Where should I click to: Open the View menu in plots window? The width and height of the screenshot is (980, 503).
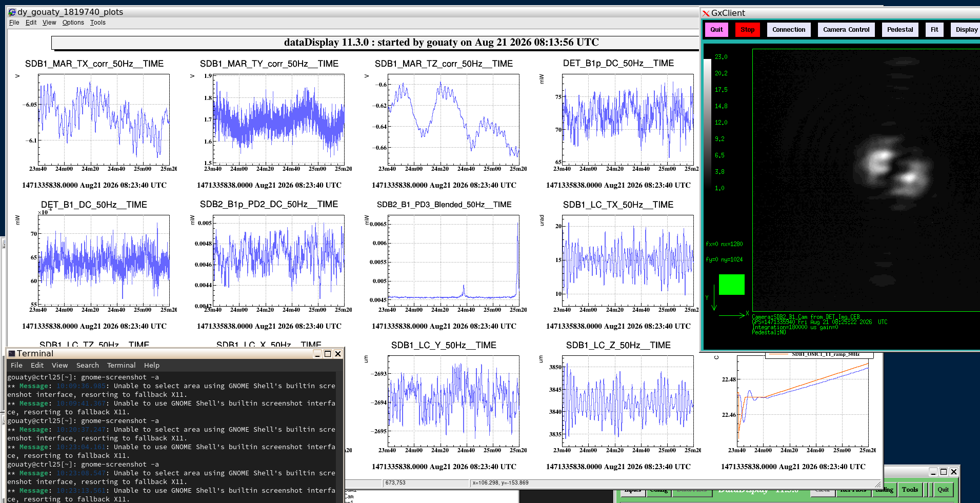tap(49, 23)
